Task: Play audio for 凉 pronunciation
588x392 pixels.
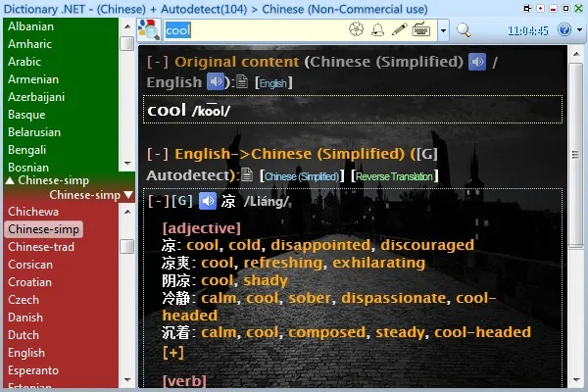Action: (207, 201)
